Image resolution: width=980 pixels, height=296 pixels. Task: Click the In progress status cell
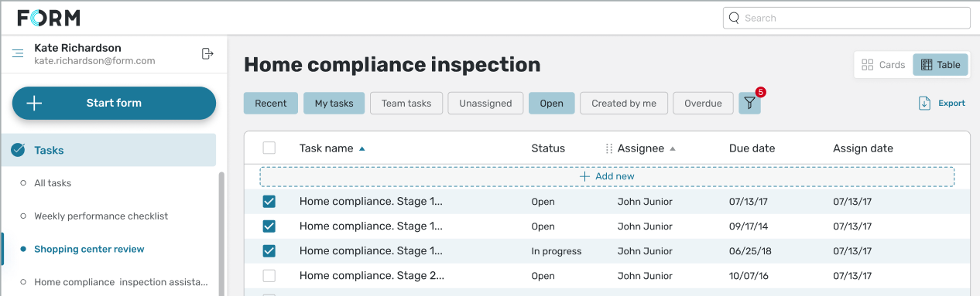coord(556,251)
